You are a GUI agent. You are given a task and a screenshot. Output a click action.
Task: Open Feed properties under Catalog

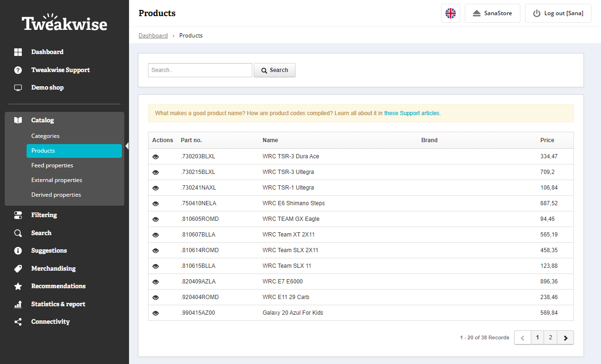point(52,165)
